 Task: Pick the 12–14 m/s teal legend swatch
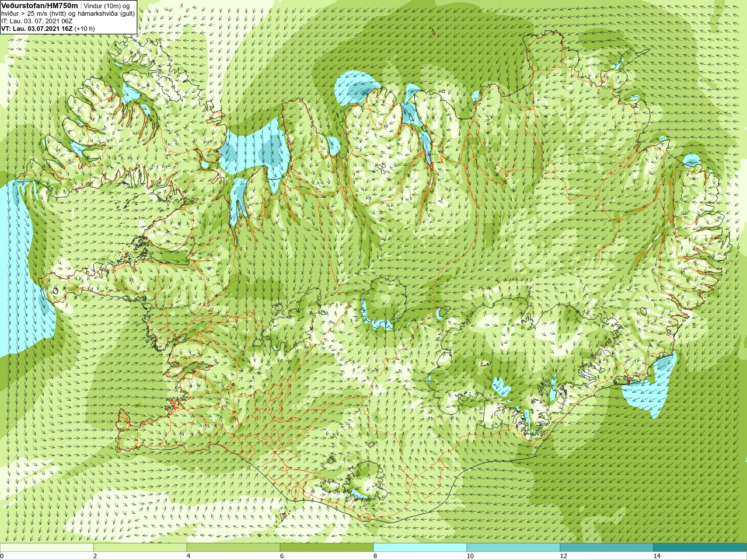607,548
